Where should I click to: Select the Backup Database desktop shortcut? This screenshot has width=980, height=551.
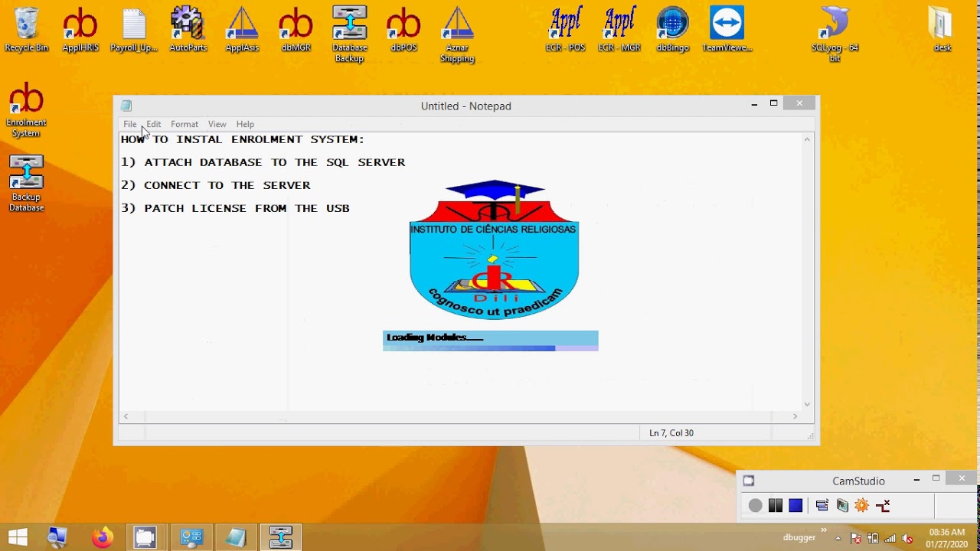coord(26,184)
